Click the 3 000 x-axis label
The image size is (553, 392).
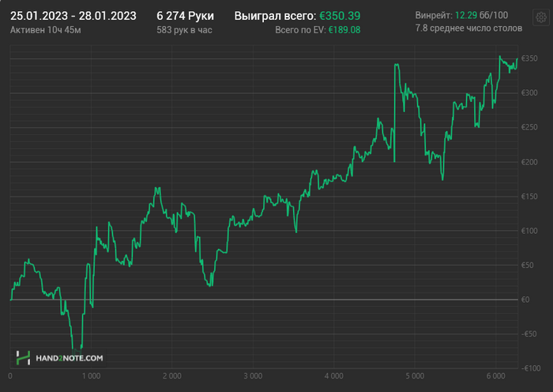click(253, 376)
